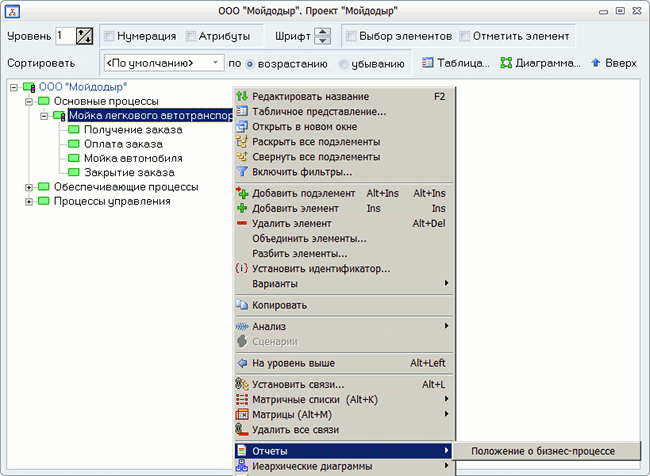The width and height of the screenshot is (650, 476).
Task: Click the icon beside ООО "Мойдодыр" root
Action: [x=29, y=87]
